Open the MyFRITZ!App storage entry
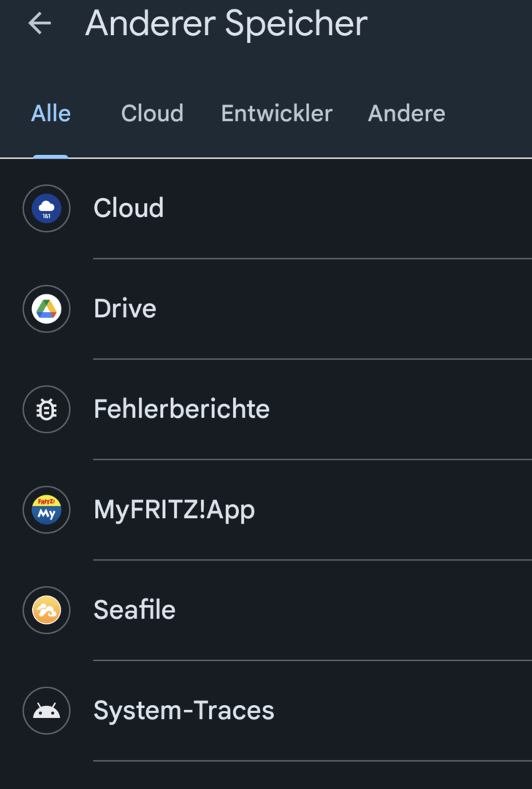532x789 pixels. click(174, 510)
